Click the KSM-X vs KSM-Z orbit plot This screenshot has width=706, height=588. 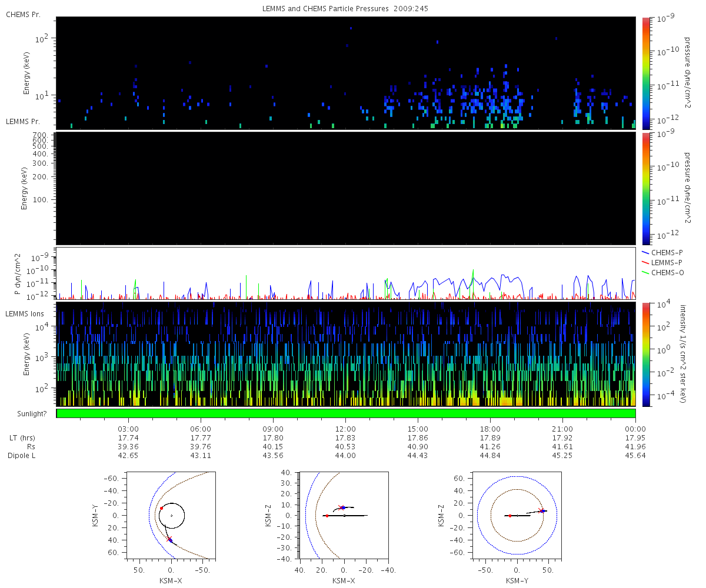tap(344, 514)
